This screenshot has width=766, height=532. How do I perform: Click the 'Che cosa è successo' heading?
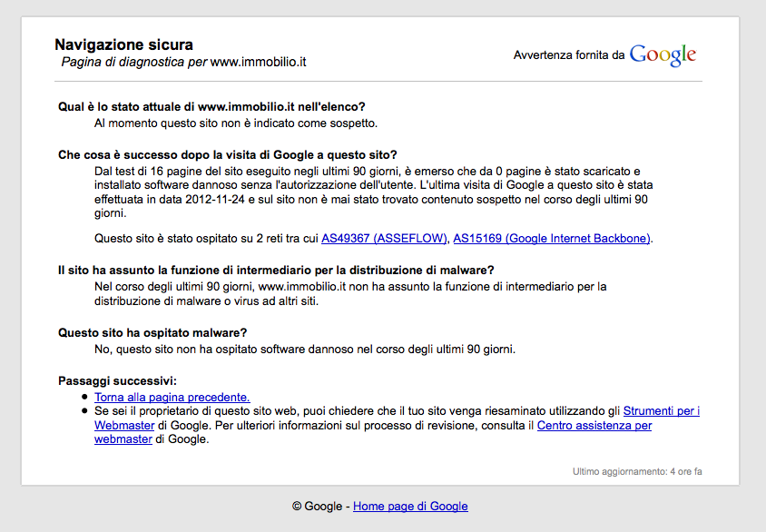click(x=227, y=154)
